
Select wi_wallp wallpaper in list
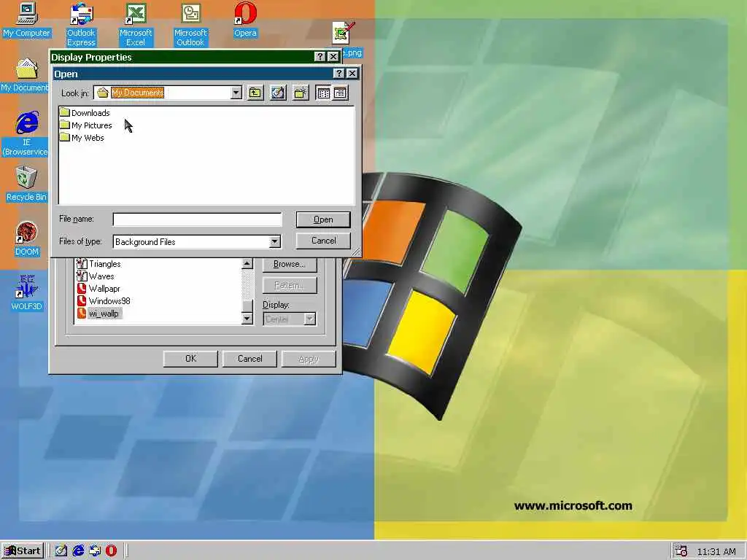point(99,314)
